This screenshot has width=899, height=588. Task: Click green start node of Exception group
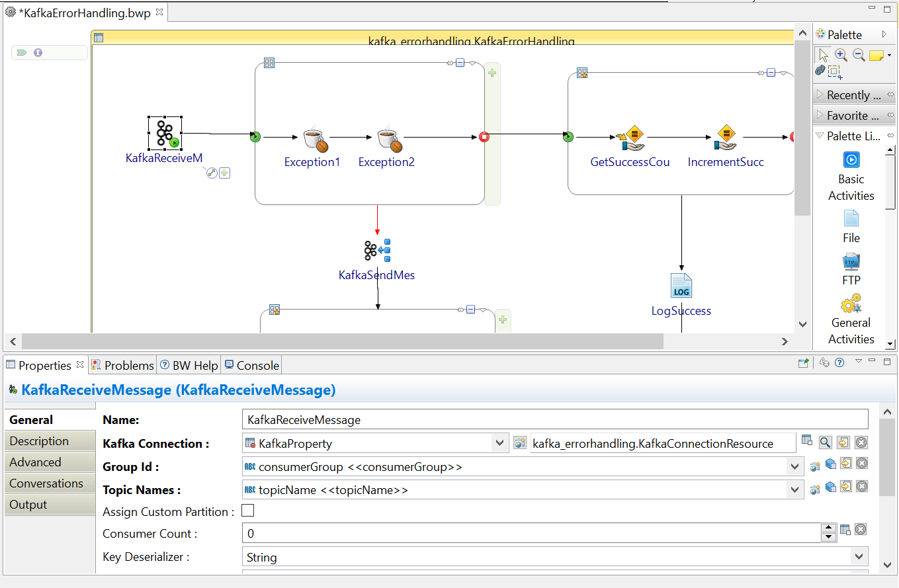pos(255,137)
